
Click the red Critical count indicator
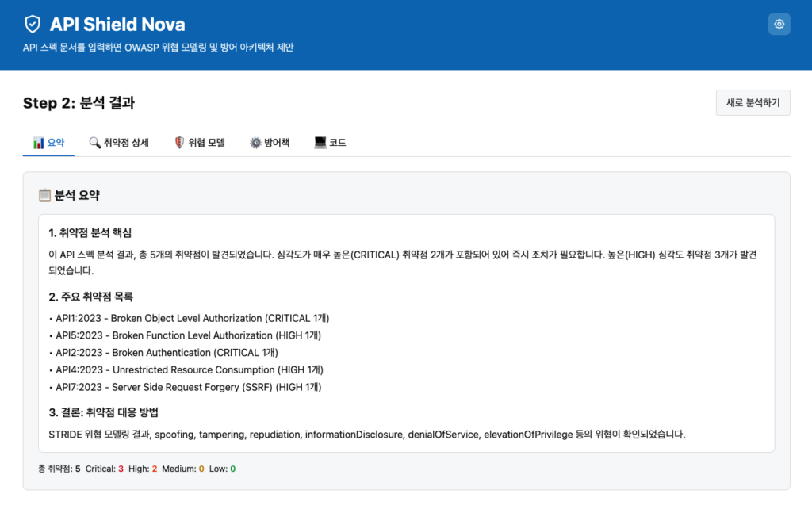120,469
